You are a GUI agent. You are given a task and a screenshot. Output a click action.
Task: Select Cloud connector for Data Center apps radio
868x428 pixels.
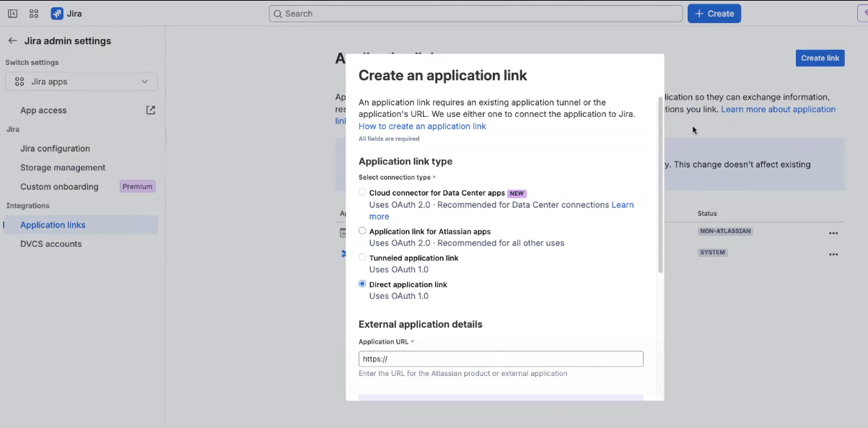[362, 192]
